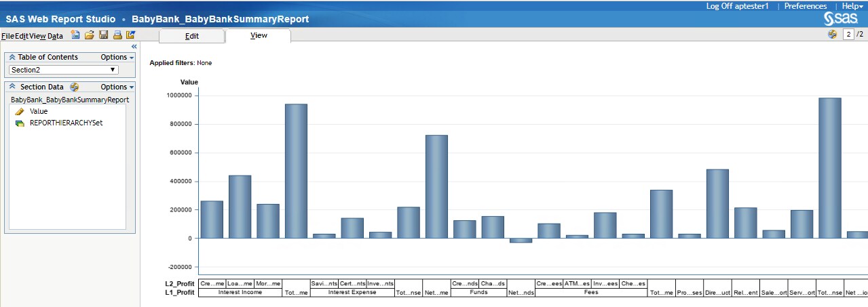Open Section Data Options menu
Image resolution: width=868 pixels, height=307 pixels.
click(x=117, y=87)
